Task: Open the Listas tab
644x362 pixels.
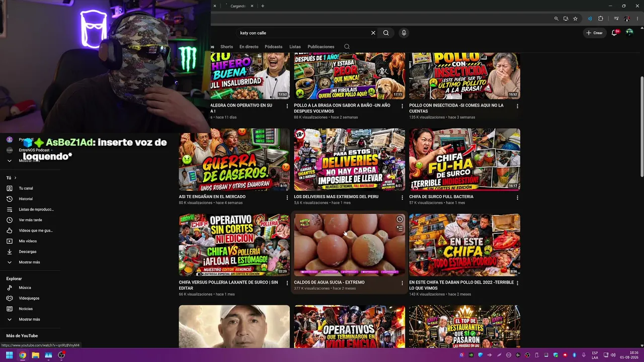Action: (295, 47)
